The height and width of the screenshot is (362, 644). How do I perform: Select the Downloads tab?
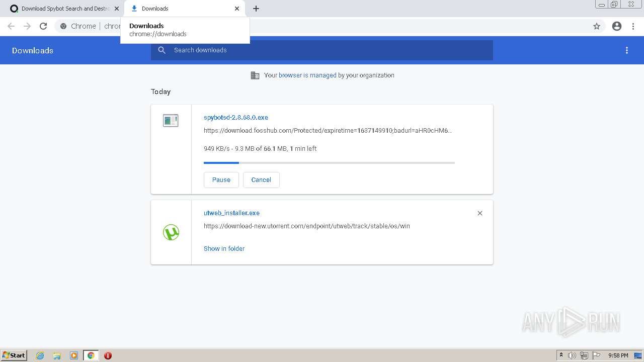pyautogui.click(x=185, y=9)
